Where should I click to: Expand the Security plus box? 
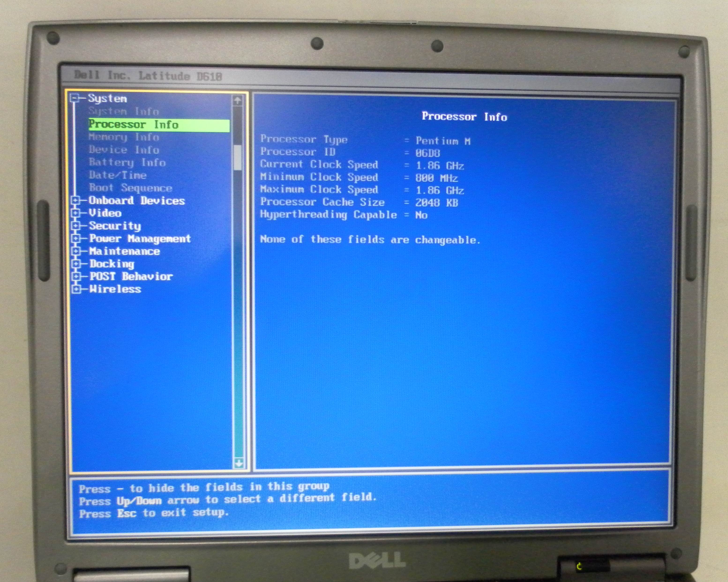tap(76, 226)
